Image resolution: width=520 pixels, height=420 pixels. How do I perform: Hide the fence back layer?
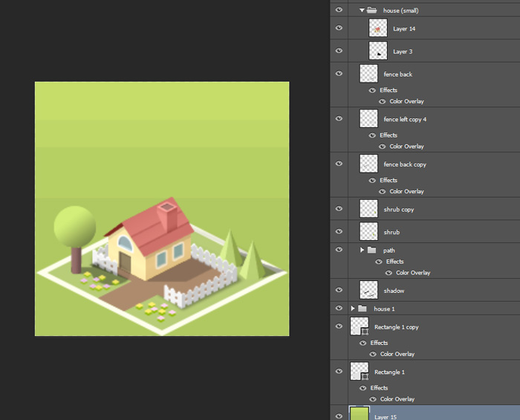point(339,74)
